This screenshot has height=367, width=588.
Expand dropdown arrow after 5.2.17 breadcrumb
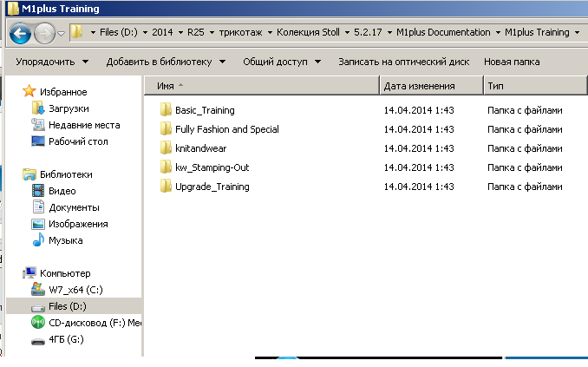click(x=389, y=33)
